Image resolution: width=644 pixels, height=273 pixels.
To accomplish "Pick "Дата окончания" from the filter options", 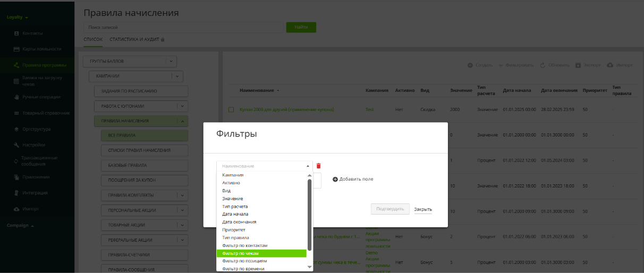I will click(x=239, y=222).
